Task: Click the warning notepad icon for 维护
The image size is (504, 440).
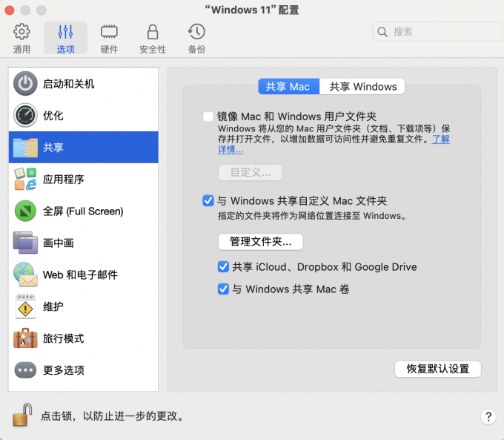Action: tap(25, 306)
